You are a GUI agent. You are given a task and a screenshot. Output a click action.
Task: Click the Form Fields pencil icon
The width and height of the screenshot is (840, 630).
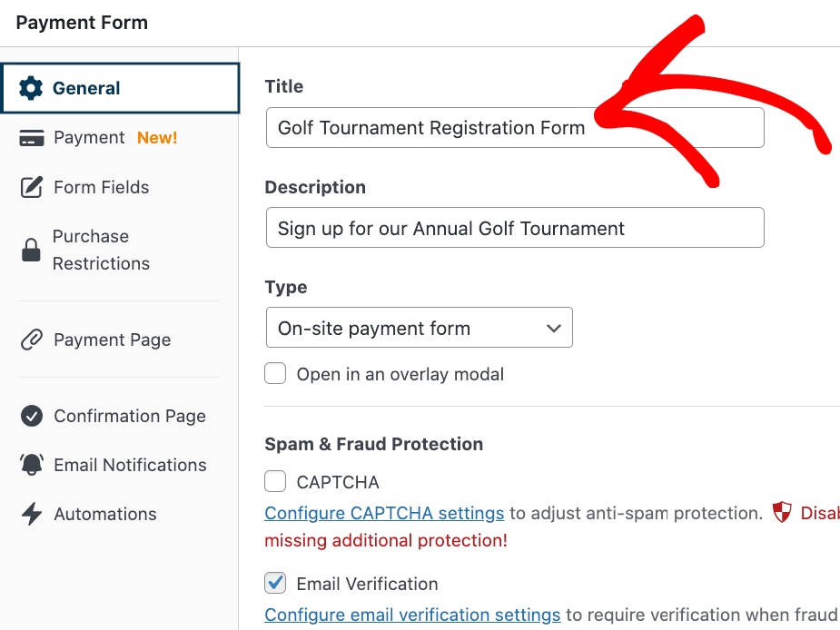point(32,188)
